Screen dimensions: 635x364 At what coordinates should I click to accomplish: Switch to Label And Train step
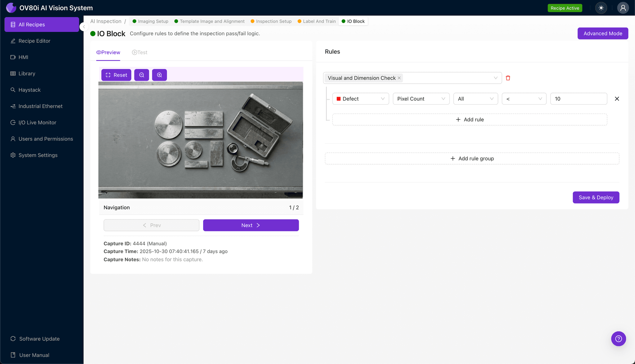317,21
